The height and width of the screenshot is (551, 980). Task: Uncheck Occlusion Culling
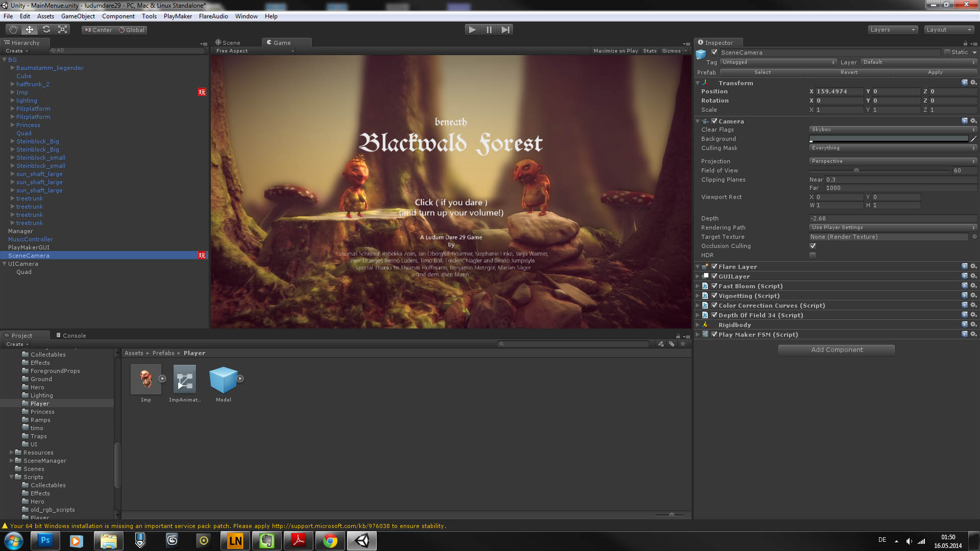click(813, 246)
